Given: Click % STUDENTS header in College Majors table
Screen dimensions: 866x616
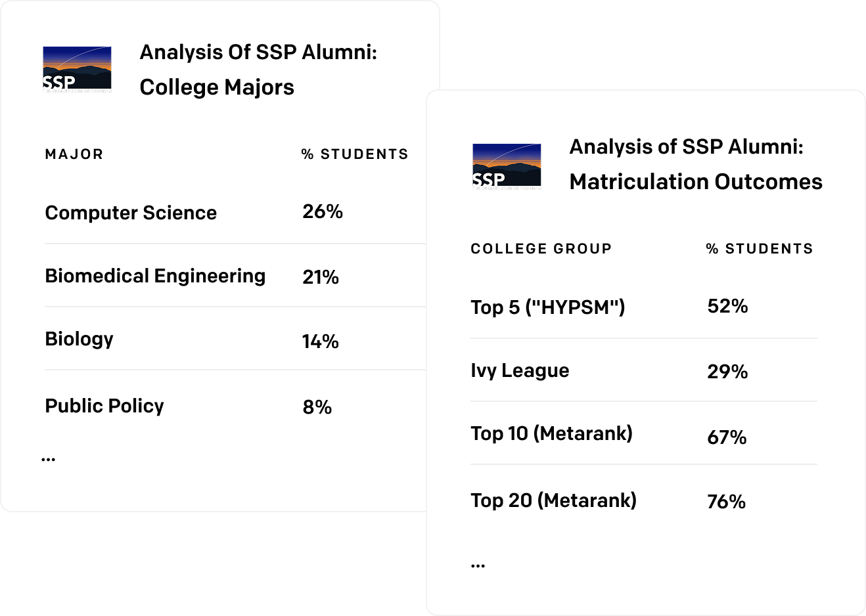Looking at the screenshot, I should [355, 154].
